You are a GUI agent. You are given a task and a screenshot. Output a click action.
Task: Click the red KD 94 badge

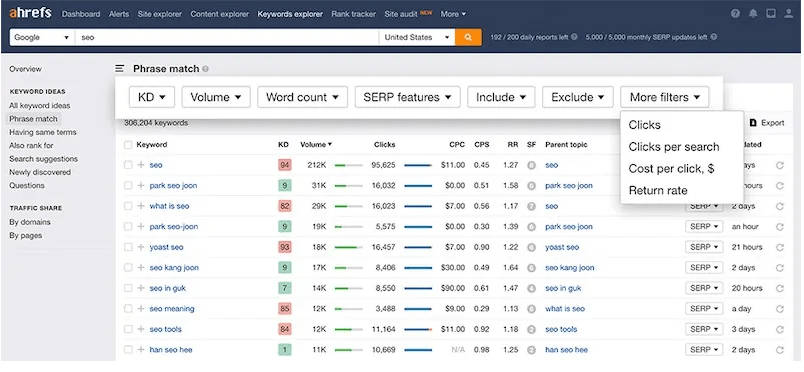coord(285,165)
